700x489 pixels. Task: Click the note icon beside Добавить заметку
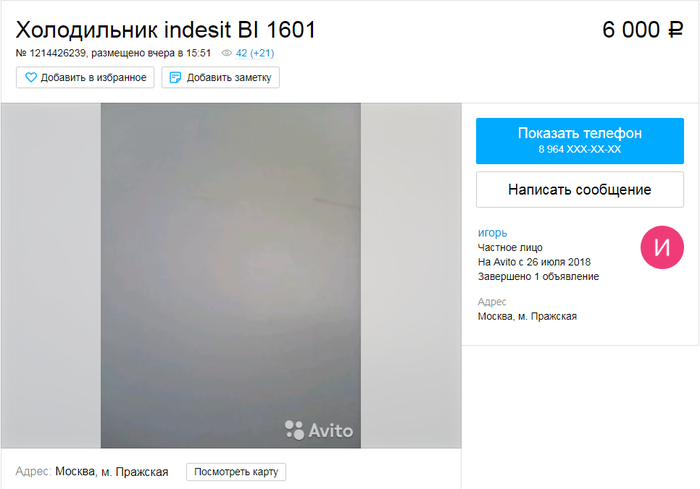click(175, 77)
